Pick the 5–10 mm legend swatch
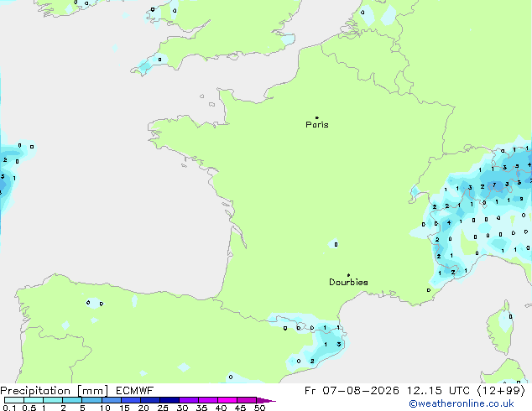Screen dimensions: 532x411 tap(91, 400)
